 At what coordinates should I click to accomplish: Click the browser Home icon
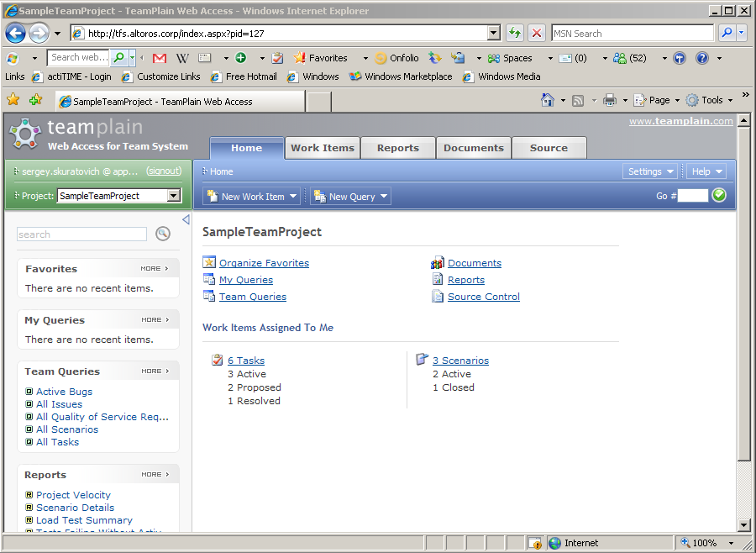click(547, 100)
